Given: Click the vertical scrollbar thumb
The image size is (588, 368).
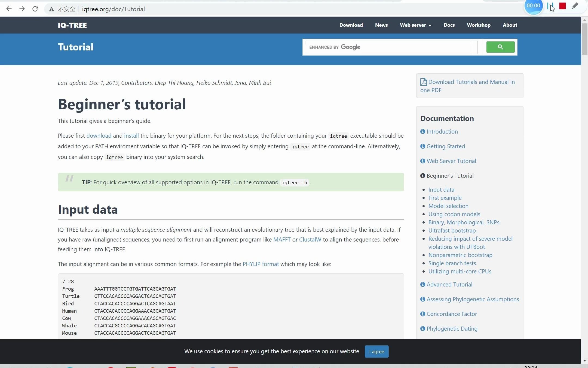Looking at the screenshot, I should pyautogui.click(x=584, y=39).
